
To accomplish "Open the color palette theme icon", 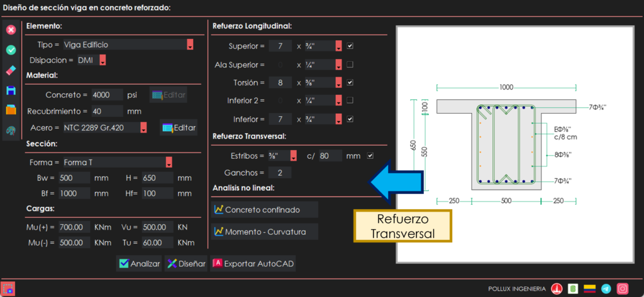I will coord(11,131).
